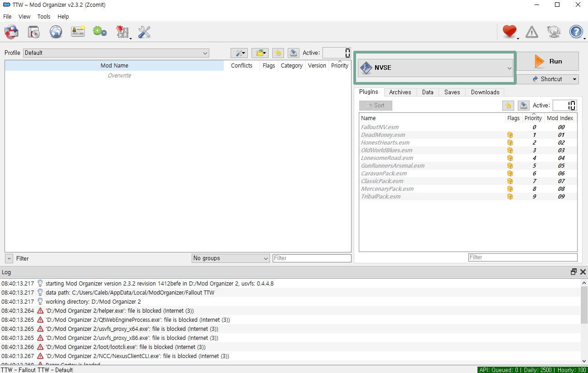The height and width of the screenshot is (373, 588).
Task: Click the plugin list Filter input field
Action: 523,257
